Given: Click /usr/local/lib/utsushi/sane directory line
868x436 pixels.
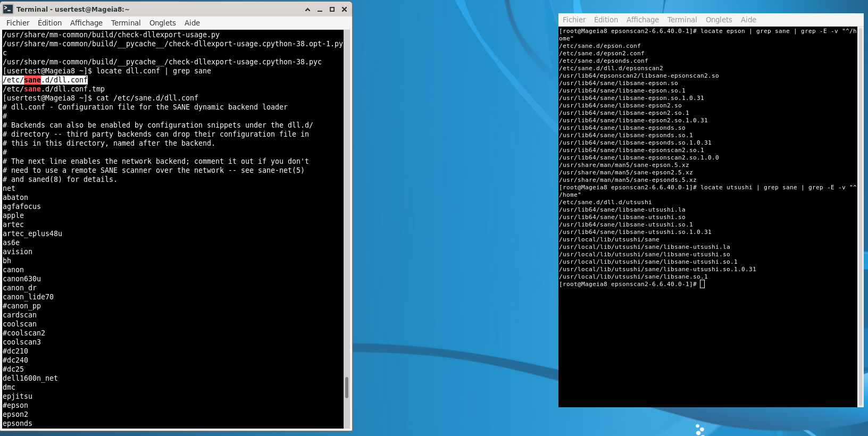Looking at the screenshot, I should (x=609, y=239).
